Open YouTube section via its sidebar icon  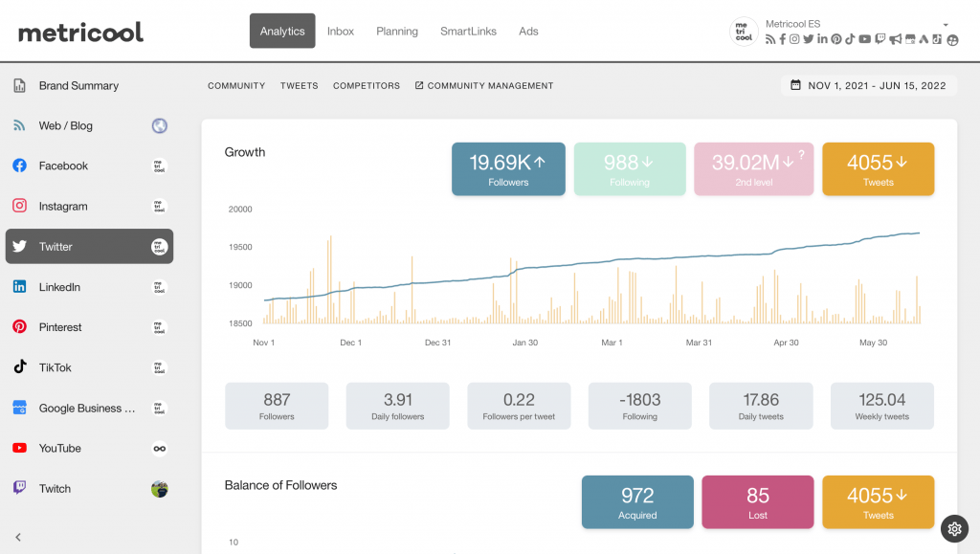[19, 448]
